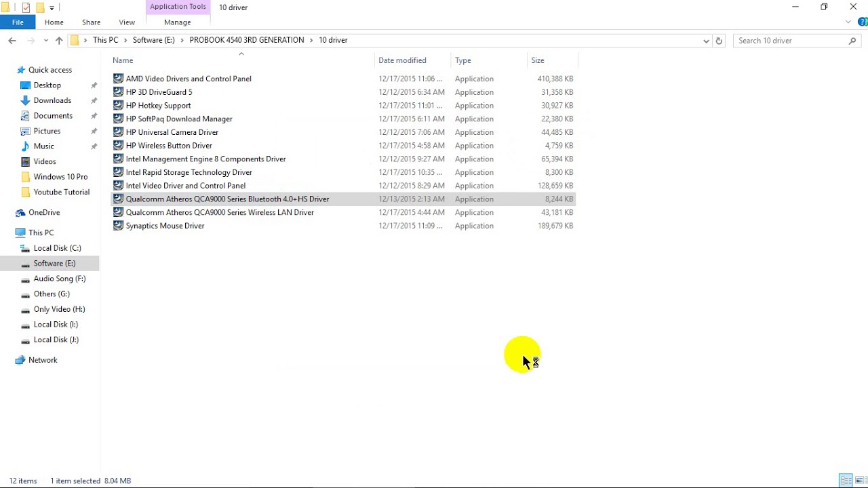
Task: Click the HP SoftPaq Download Manager icon
Action: coord(119,119)
